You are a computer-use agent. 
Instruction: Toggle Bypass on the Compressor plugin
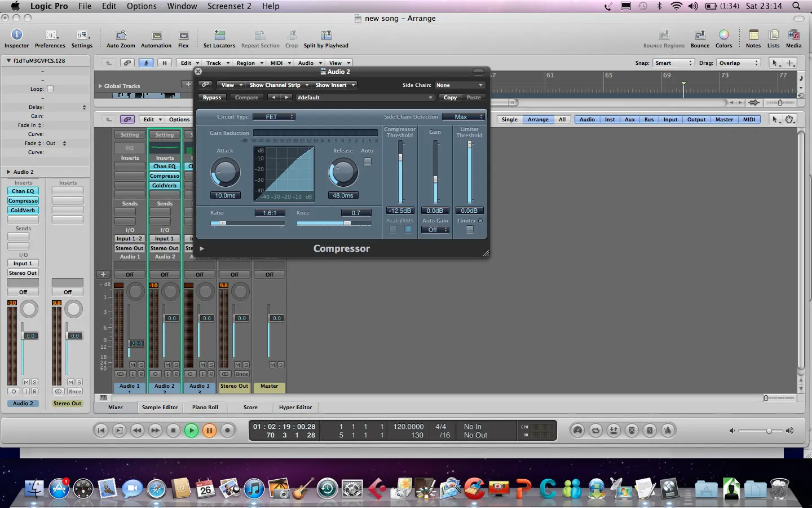(212, 98)
